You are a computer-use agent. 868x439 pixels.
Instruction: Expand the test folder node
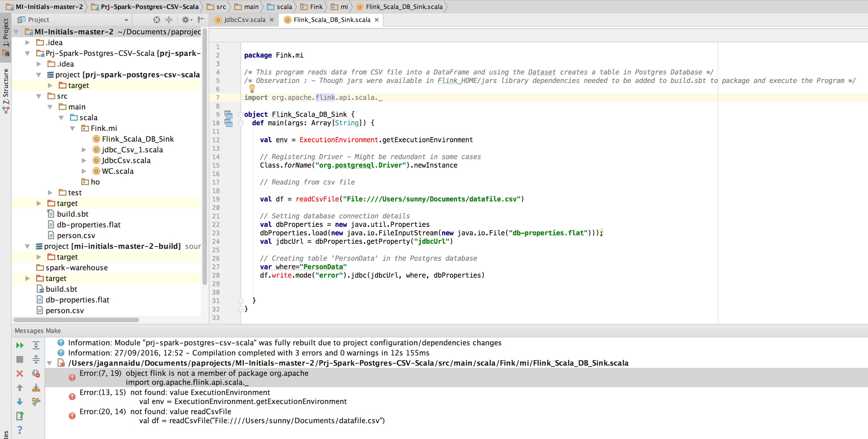pyautogui.click(x=50, y=193)
